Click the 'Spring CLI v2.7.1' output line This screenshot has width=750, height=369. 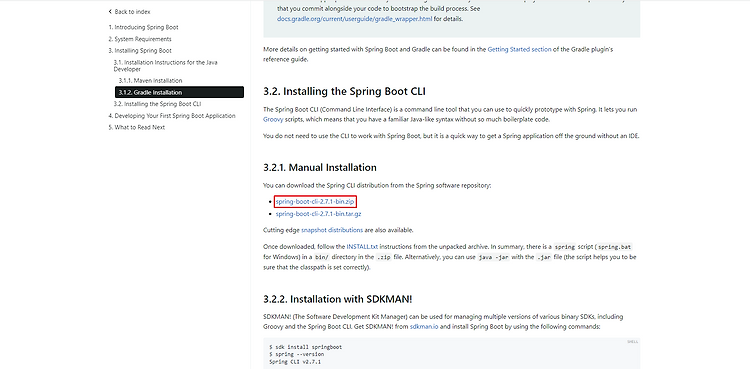click(295, 362)
